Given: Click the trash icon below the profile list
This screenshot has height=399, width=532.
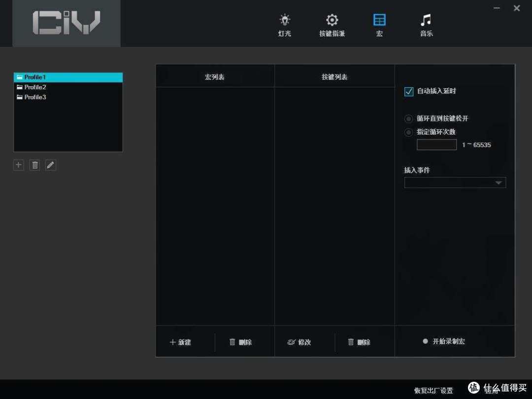Looking at the screenshot, I should click(x=34, y=165).
